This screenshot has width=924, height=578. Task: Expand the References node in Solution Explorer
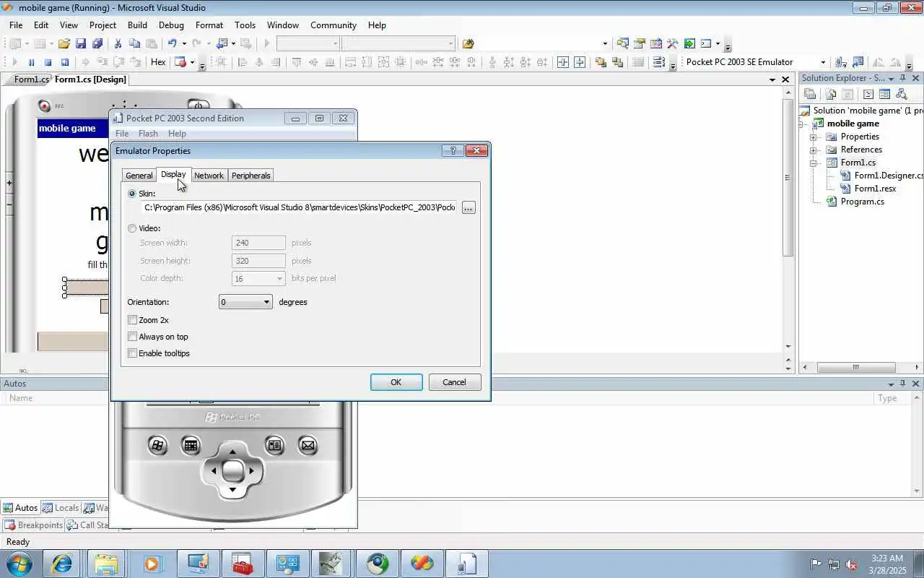click(814, 150)
